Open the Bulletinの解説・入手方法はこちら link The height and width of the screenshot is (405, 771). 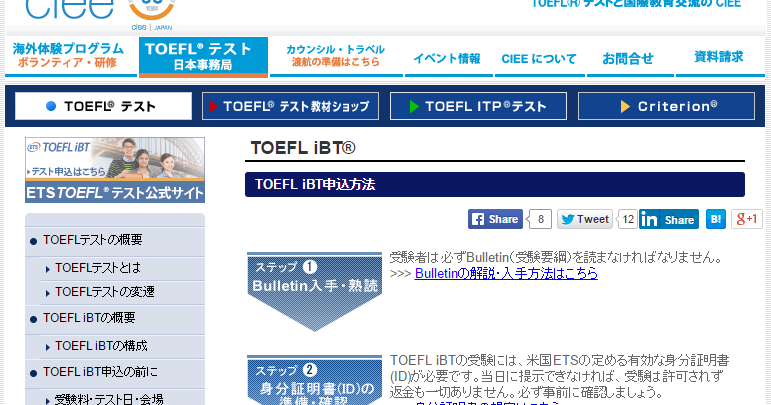pos(506,273)
